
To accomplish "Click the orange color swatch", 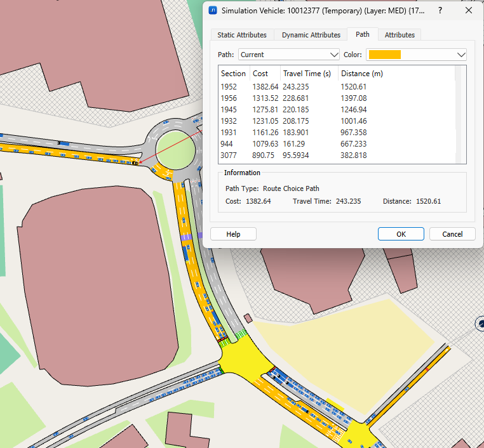I will point(384,55).
